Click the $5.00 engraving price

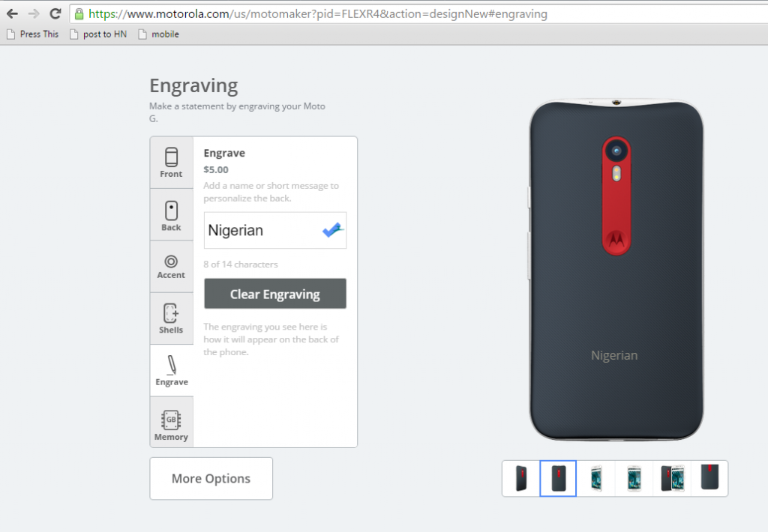click(x=216, y=170)
